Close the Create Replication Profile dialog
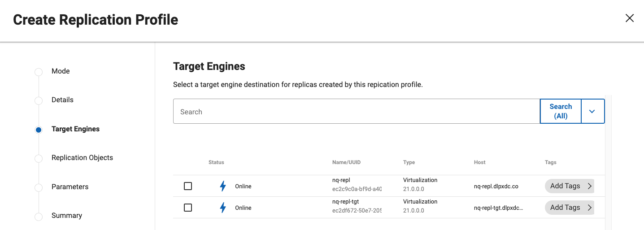The height and width of the screenshot is (230, 644). click(630, 18)
